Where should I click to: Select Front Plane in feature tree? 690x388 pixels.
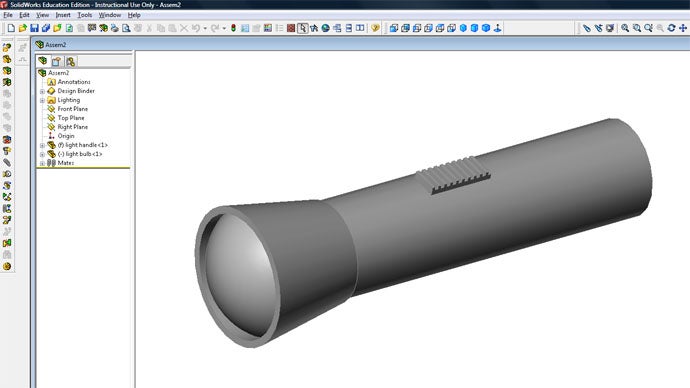click(x=72, y=109)
